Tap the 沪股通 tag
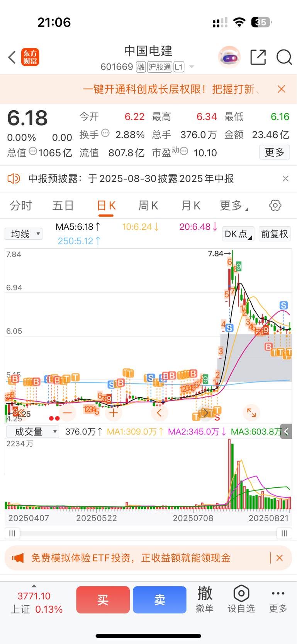This screenshot has height=644, width=297. click(x=160, y=67)
